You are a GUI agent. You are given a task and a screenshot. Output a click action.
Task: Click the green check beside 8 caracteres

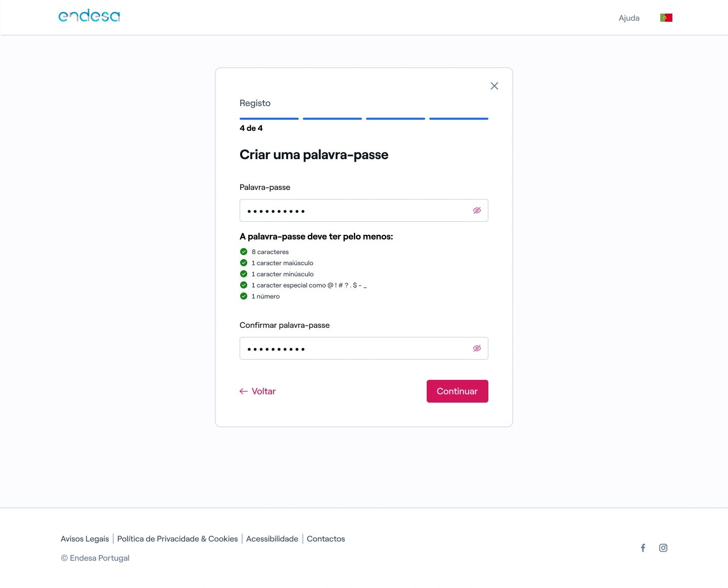244,252
